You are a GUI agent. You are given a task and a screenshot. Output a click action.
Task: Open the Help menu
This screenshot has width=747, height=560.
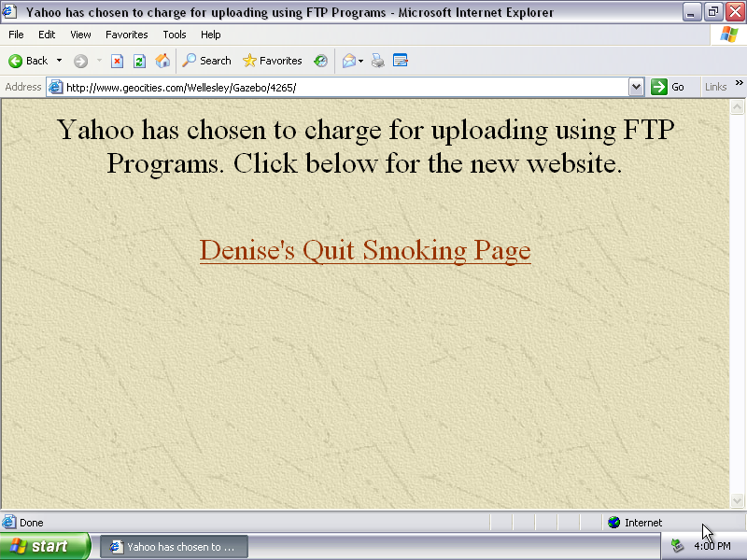[x=211, y=35]
